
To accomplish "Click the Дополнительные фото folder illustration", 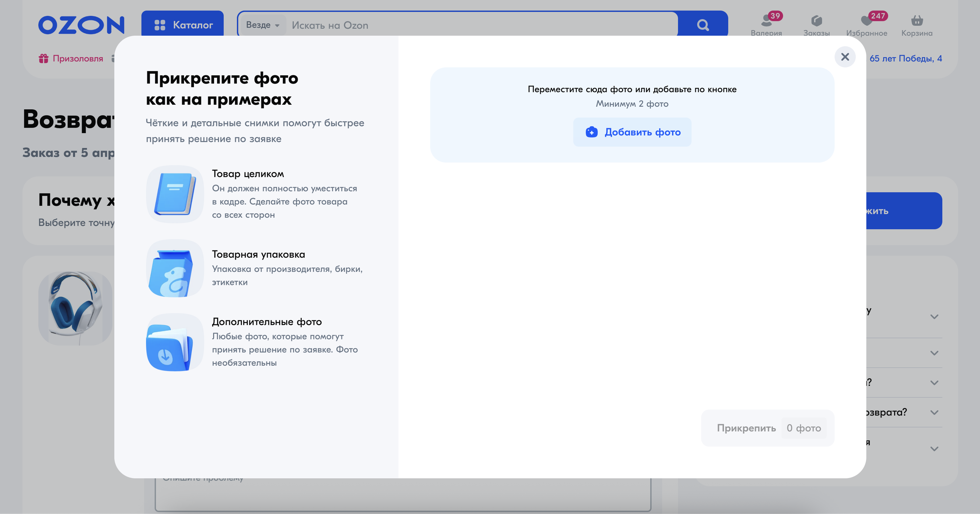I will 175,342.
